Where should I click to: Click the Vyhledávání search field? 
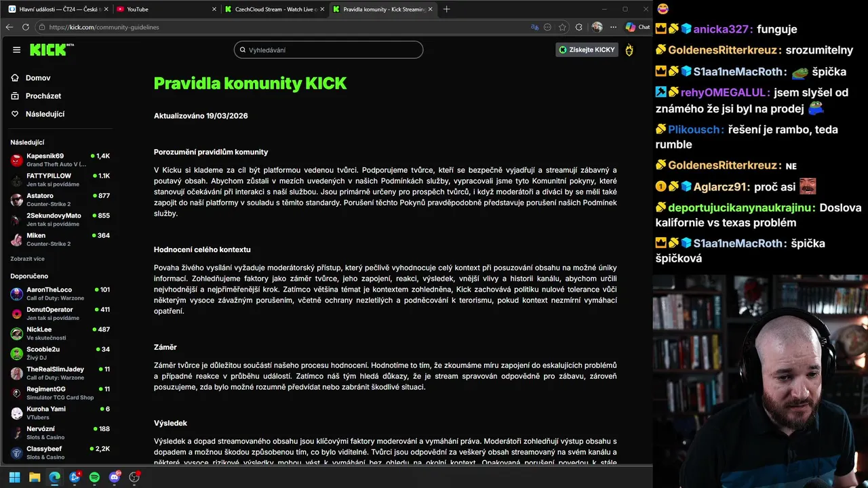tap(328, 50)
